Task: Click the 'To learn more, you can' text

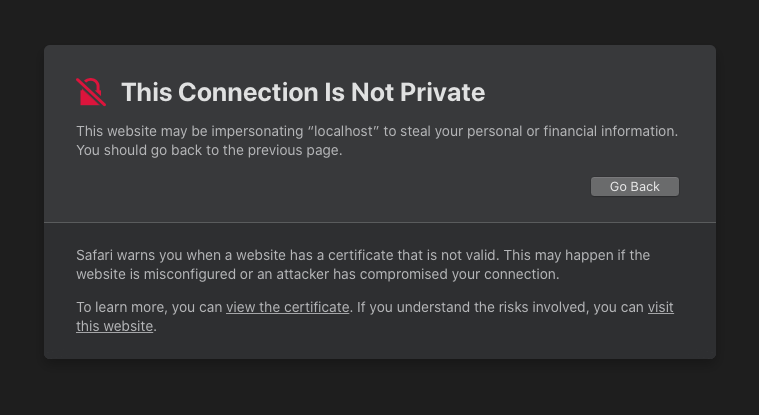Action: point(149,308)
